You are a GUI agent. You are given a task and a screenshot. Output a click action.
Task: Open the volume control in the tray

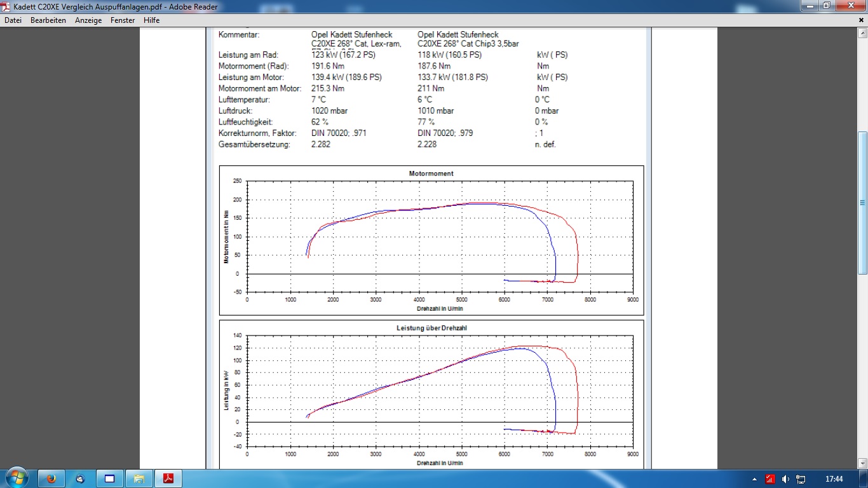785,479
